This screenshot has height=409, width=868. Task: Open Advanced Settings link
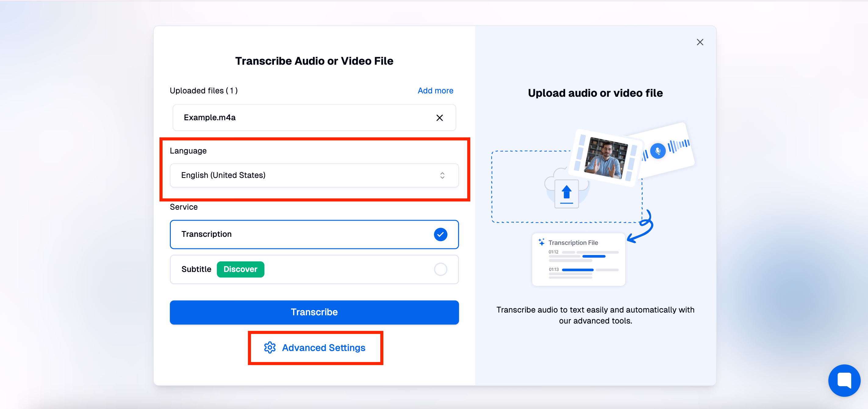[x=315, y=348]
